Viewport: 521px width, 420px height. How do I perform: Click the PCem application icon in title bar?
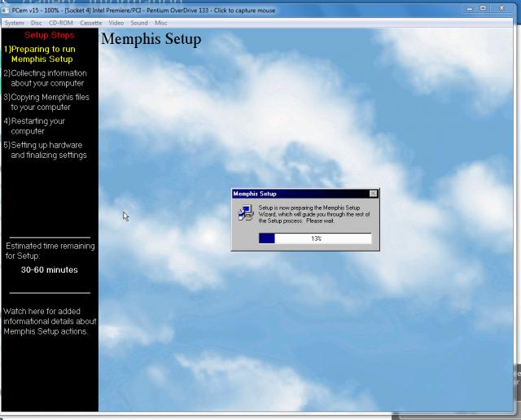[x=5, y=11]
